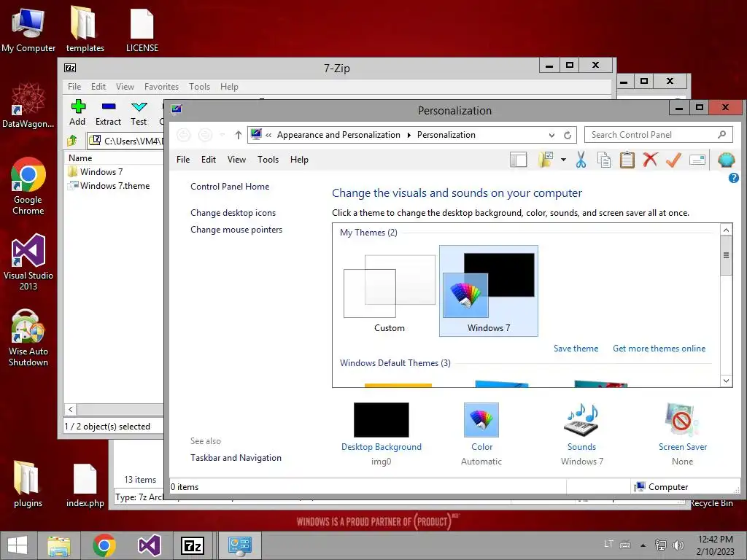Viewport: 747px width, 560px height.
Task: Click the themes list scroll down arrow
Action: coord(726,381)
